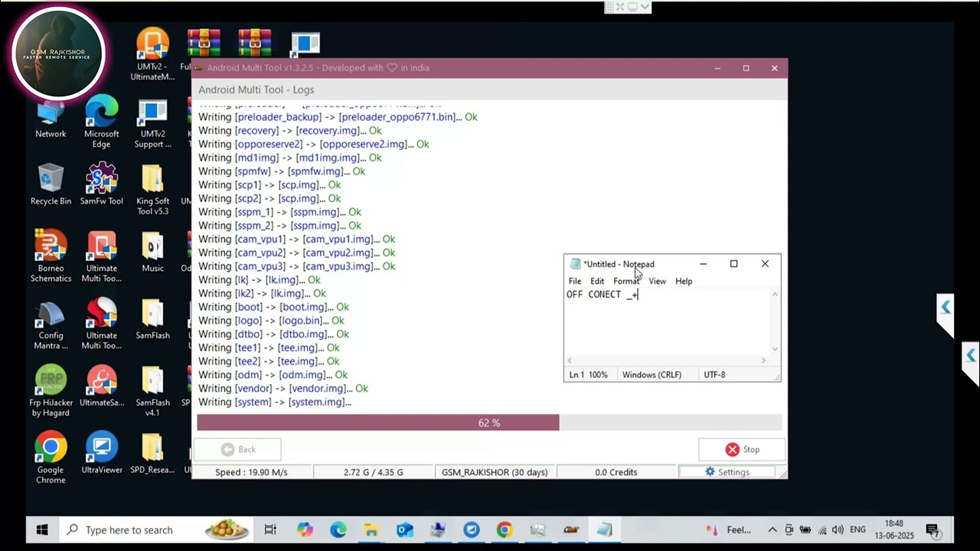The height and width of the screenshot is (551, 980).
Task: Click the '0.0 Credits' status entry
Action: coord(616,472)
